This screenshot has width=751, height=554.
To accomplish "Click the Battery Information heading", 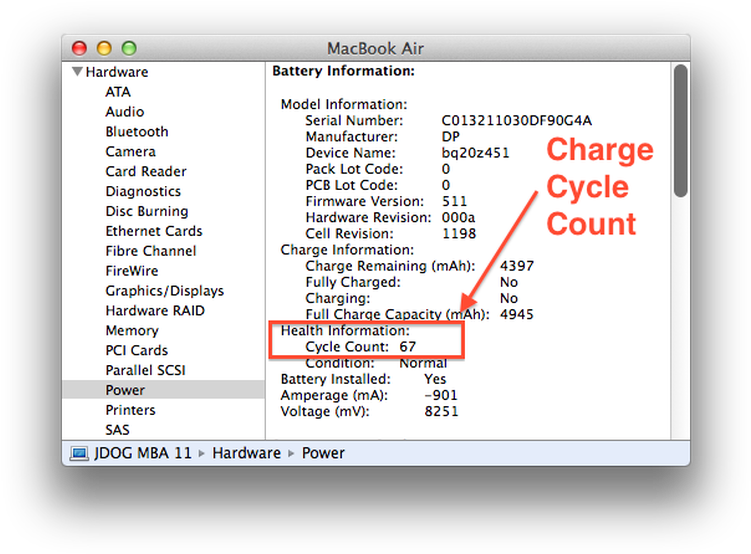I will pyautogui.click(x=343, y=71).
